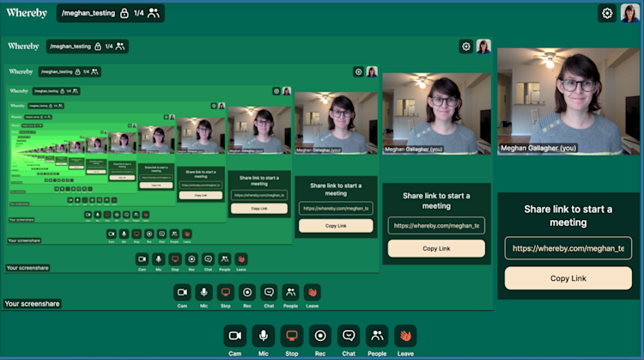Viewport: 644px width, 360px height.
Task: Open settings gear in top-right header
Action: [607, 13]
